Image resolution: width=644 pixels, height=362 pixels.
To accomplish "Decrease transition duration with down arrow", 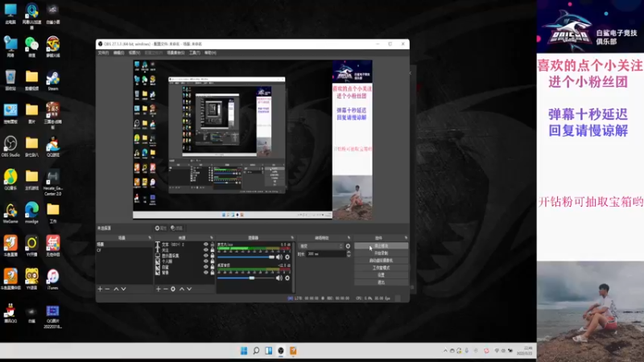I will click(349, 256).
